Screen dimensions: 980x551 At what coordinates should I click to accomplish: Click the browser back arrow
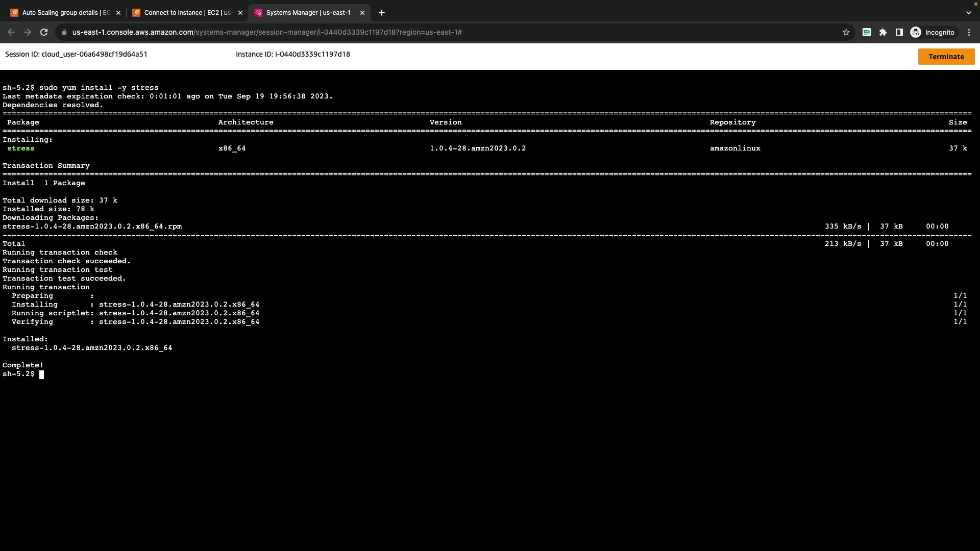pyautogui.click(x=11, y=32)
